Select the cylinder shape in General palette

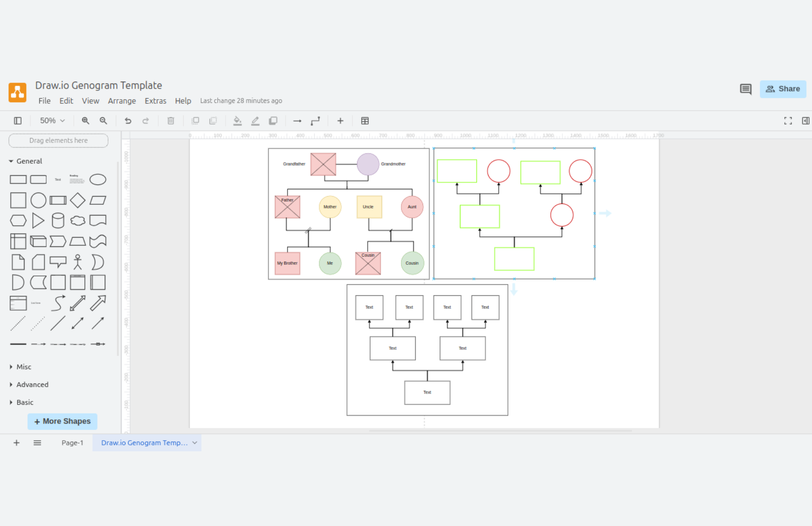[58, 221]
